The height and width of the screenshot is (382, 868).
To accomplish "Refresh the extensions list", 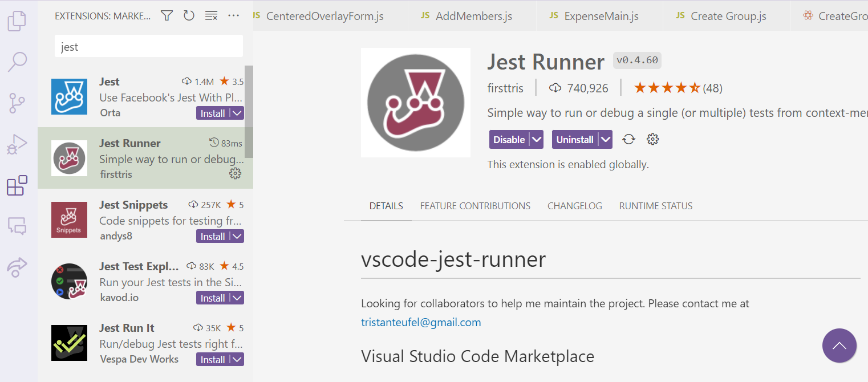I will 189,16.
